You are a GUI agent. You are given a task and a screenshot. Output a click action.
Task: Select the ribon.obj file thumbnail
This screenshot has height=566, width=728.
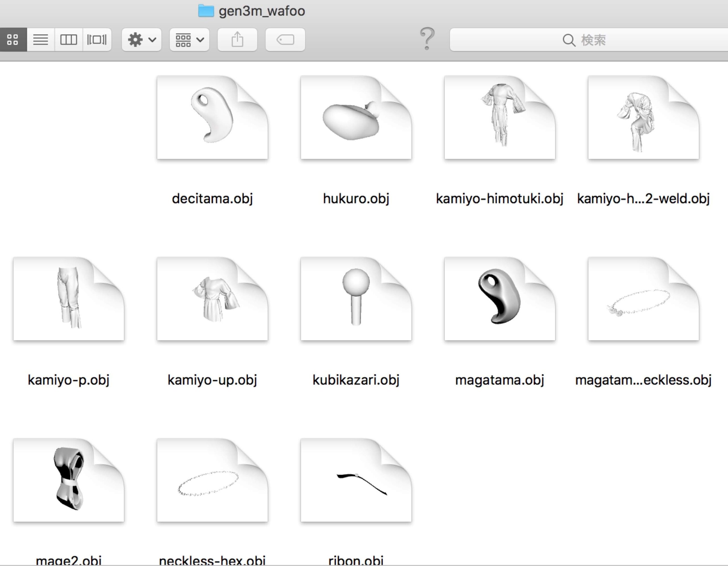coord(356,480)
